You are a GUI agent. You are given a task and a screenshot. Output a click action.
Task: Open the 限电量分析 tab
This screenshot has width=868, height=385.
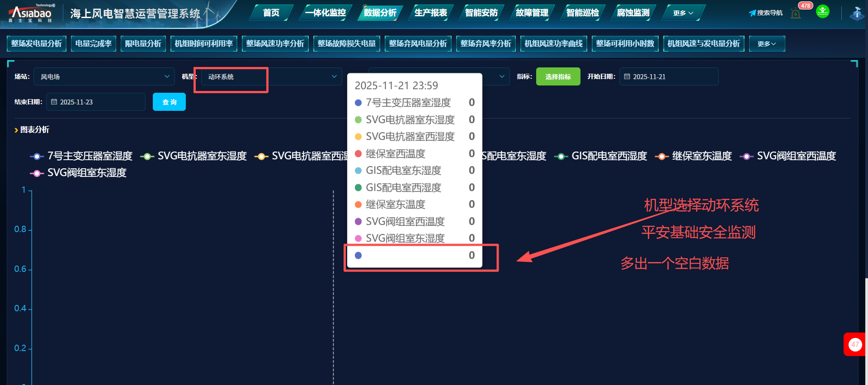coord(143,44)
